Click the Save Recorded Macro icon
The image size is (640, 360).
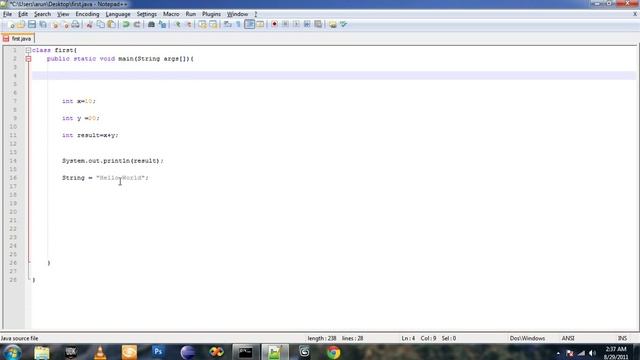coord(318,24)
